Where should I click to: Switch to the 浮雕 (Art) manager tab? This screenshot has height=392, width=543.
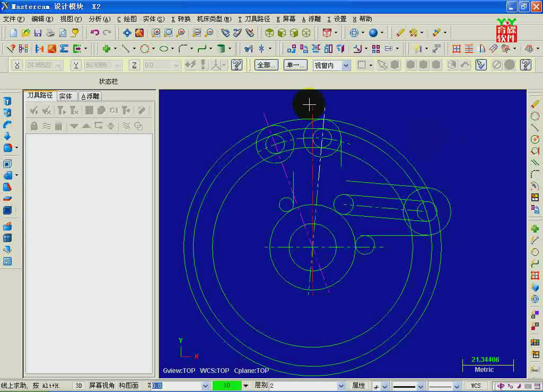[90, 96]
